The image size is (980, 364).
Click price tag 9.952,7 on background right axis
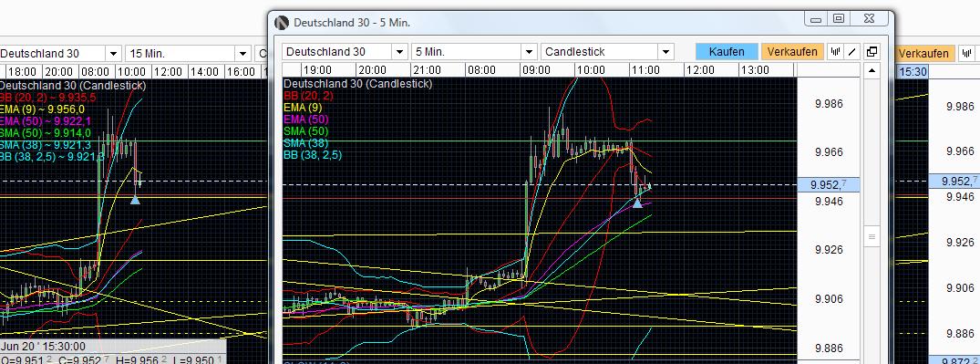tap(954, 182)
